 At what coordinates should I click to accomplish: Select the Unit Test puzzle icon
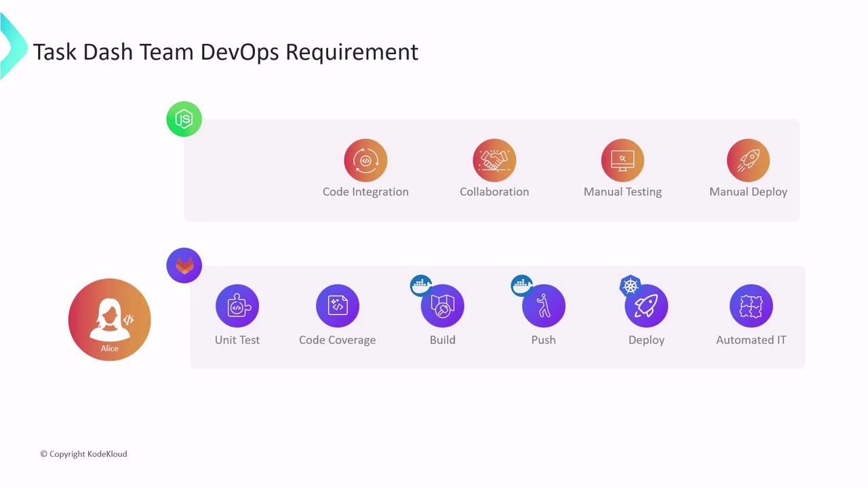pyautogui.click(x=237, y=306)
